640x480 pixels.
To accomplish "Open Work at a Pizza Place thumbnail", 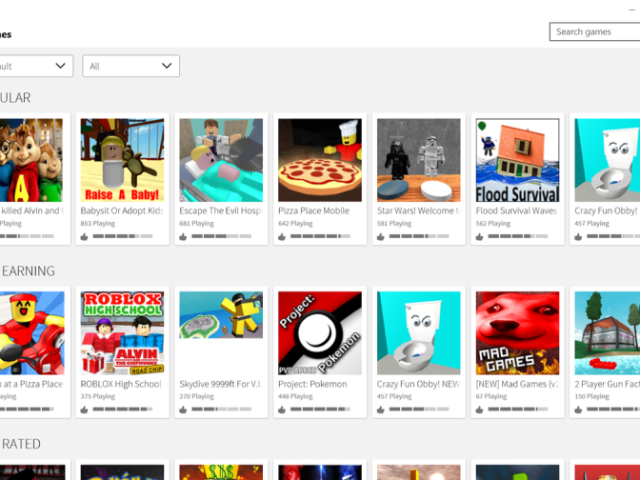I will tap(32, 333).
